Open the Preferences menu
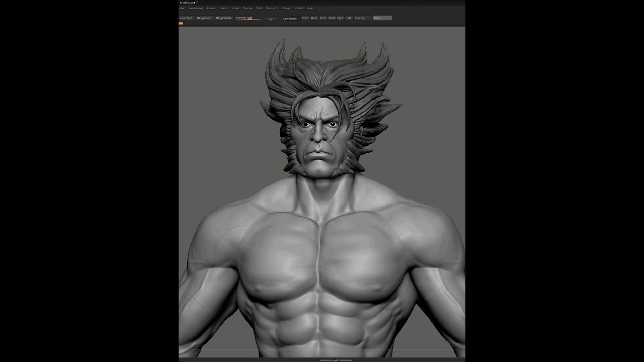This screenshot has width=644, height=362. (x=196, y=8)
